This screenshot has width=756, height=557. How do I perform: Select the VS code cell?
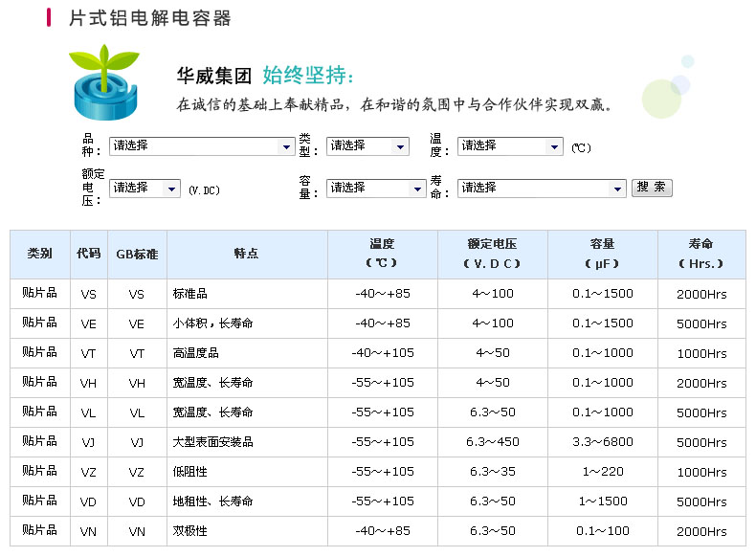point(89,294)
